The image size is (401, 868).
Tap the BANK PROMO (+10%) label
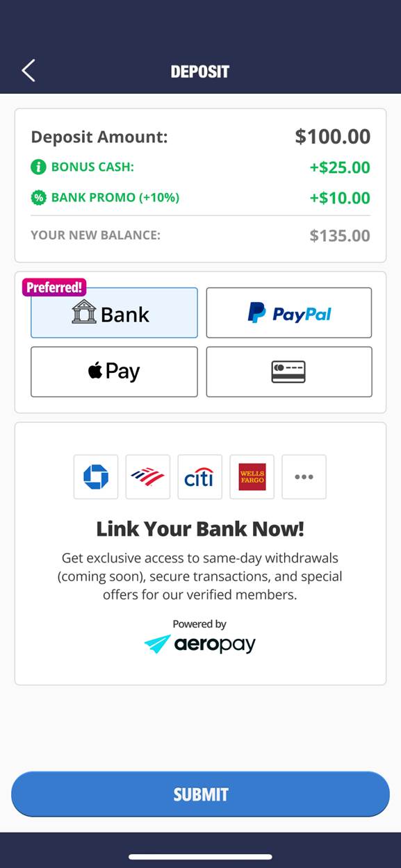coord(115,198)
